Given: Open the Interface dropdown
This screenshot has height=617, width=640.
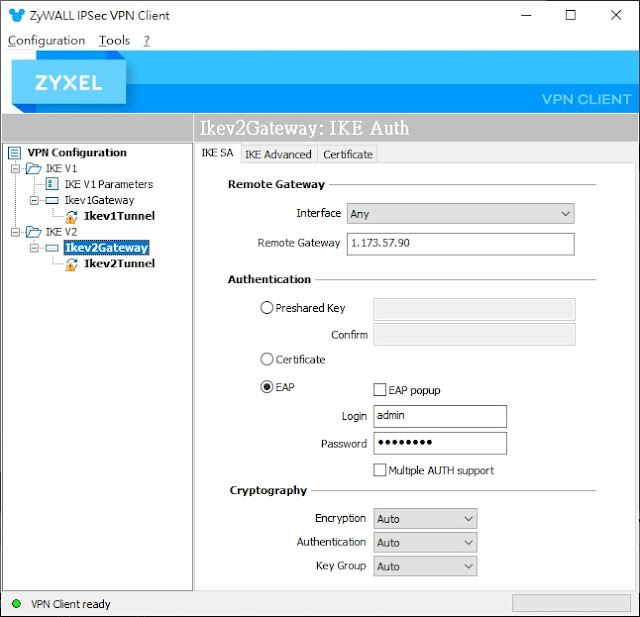Looking at the screenshot, I should tap(460, 213).
